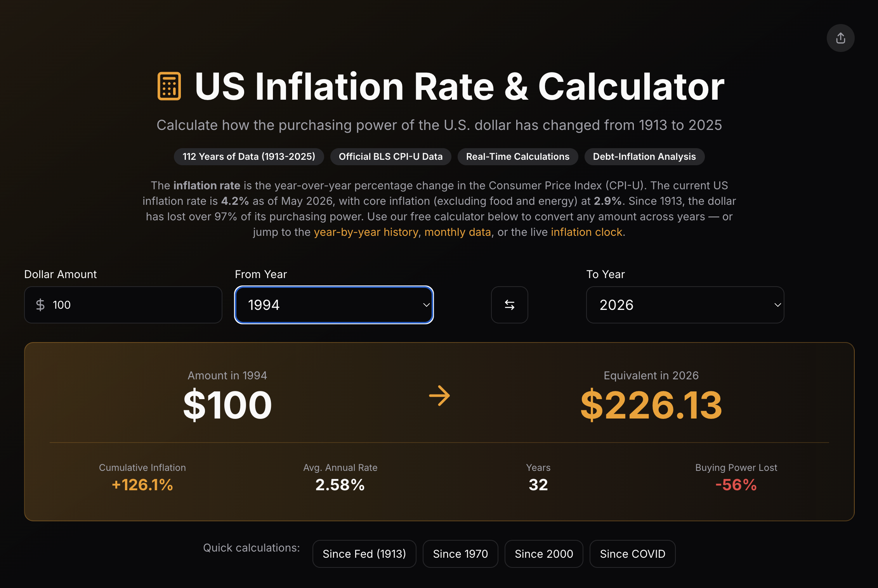Open the To Year dropdown
Screen dimensions: 878x588
(x=685, y=305)
